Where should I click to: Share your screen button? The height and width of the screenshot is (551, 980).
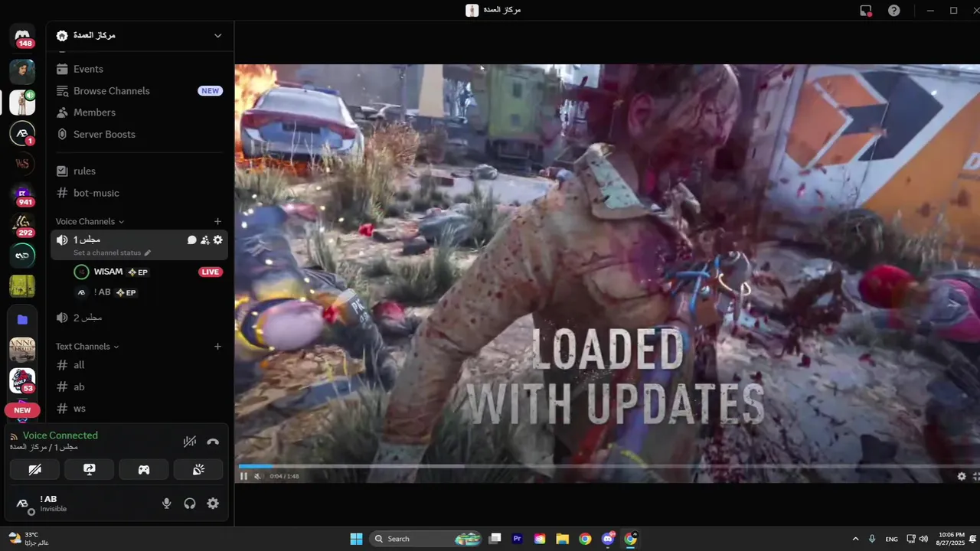[90, 470]
